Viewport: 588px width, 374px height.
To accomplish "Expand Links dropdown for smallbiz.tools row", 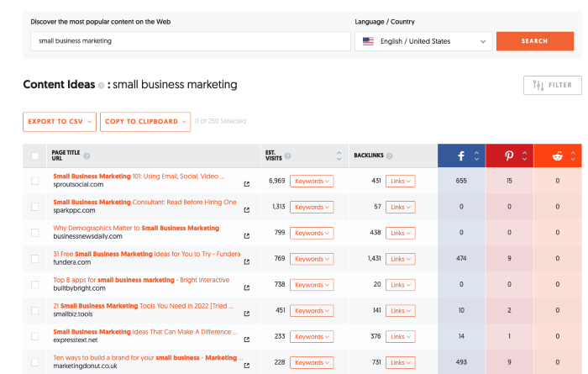I will [x=400, y=311].
